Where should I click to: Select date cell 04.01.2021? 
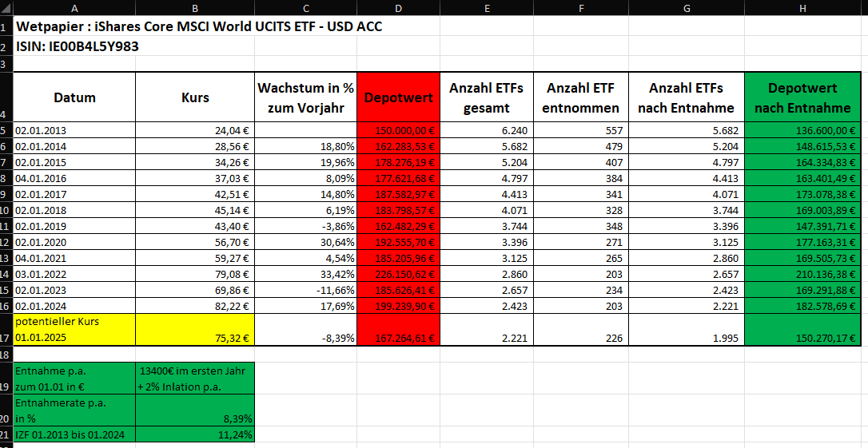(x=74, y=258)
